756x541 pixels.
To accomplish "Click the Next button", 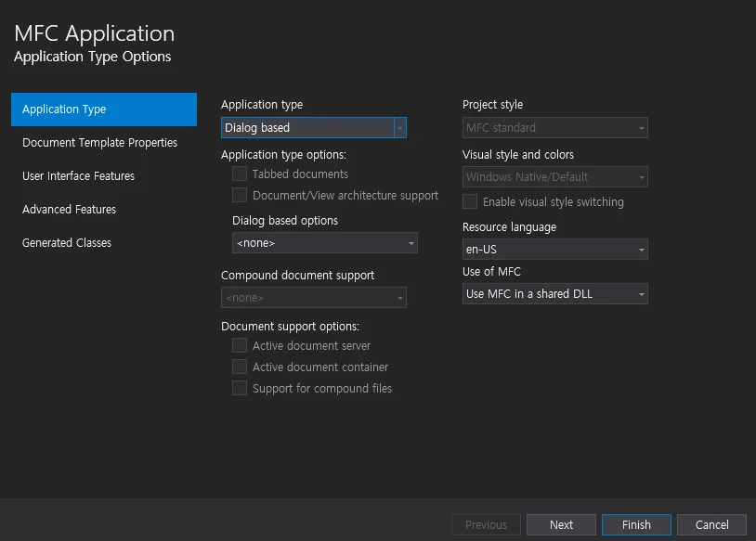I will tap(561, 524).
